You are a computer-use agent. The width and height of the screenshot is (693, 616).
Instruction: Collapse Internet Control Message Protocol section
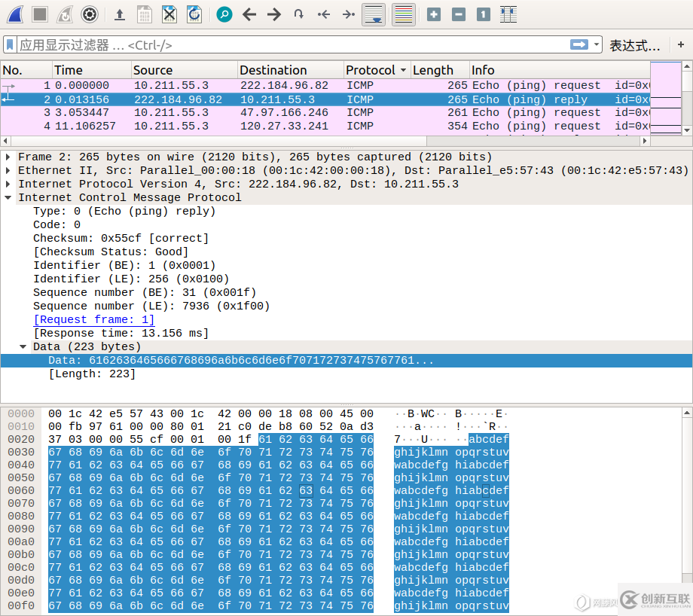point(8,198)
